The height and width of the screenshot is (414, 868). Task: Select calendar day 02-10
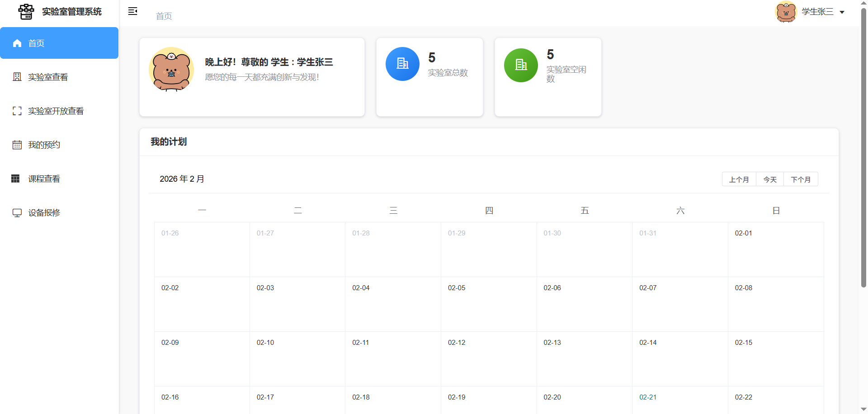[297, 359]
